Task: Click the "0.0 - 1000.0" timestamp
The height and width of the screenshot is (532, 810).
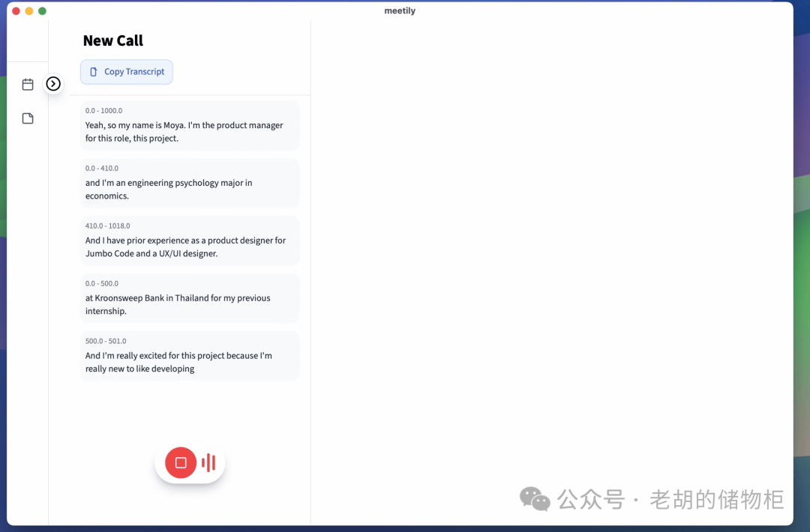Action: (x=103, y=110)
